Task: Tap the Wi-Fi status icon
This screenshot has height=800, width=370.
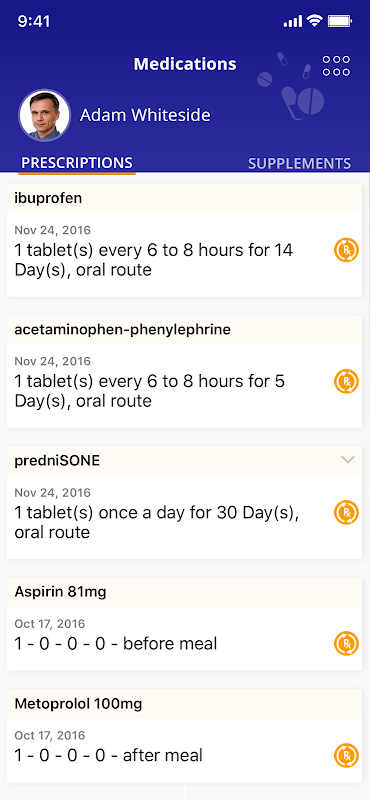Action: pyautogui.click(x=315, y=21)
